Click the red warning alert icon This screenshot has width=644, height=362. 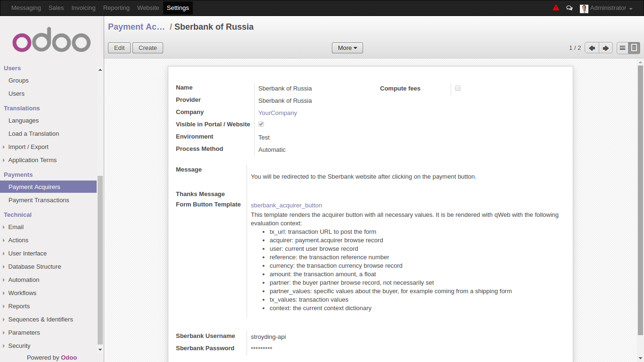click(x=556, y=8)
